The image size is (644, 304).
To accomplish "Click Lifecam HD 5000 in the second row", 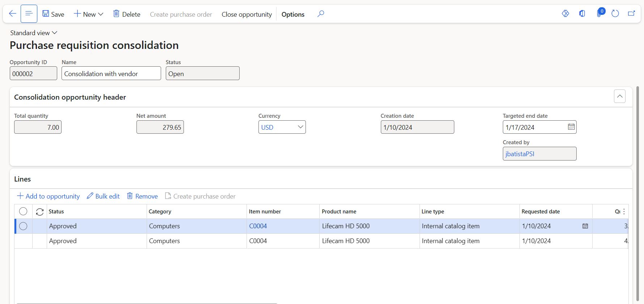I will point(346,241).
